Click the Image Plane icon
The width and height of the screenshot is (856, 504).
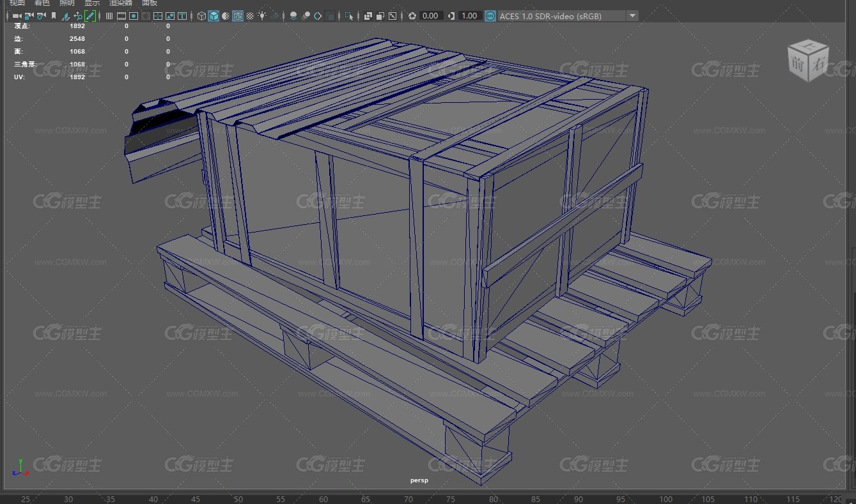tap(66, 16)
